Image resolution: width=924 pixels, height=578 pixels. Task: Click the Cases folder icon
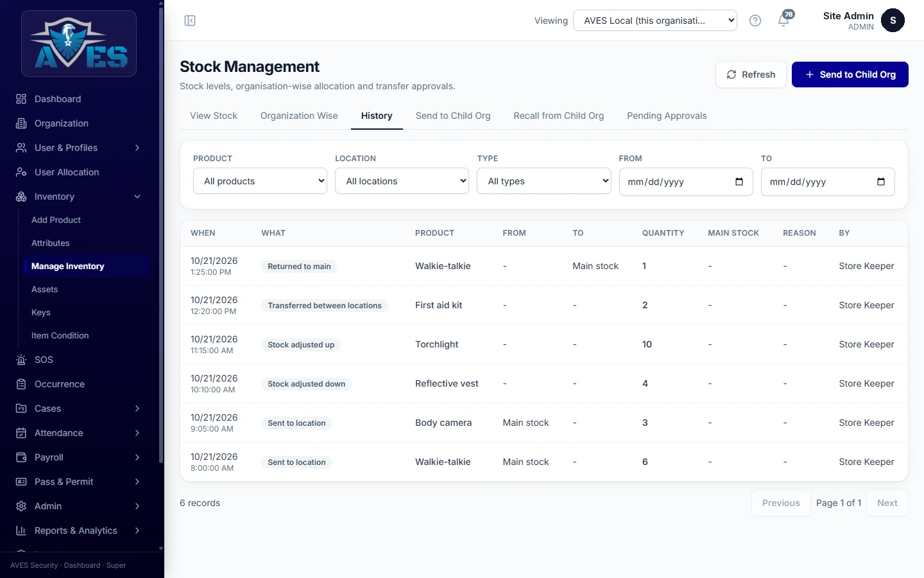click(x=21, y=408)
